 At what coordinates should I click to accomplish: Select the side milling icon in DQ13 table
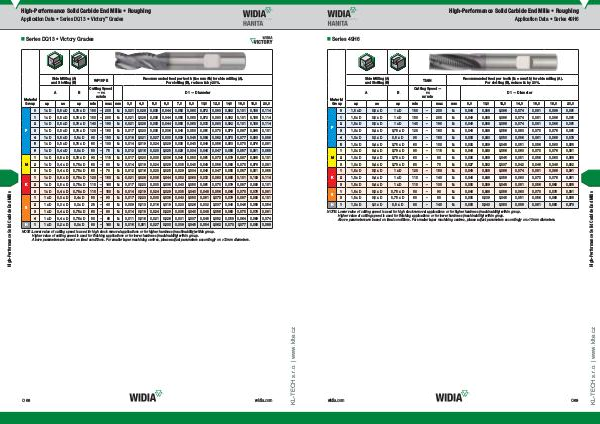point(55,60)
